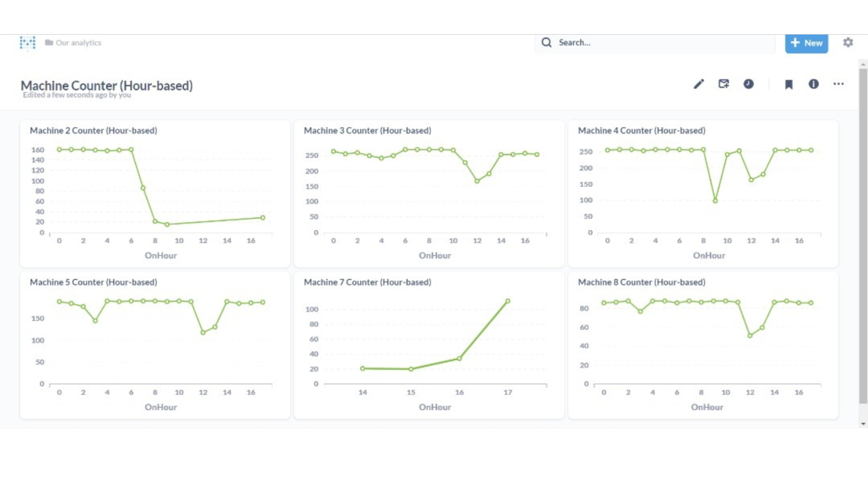
Task: Open the Machine 5 Counter (Hour-based) card title
Action: (x=93, y=282)
